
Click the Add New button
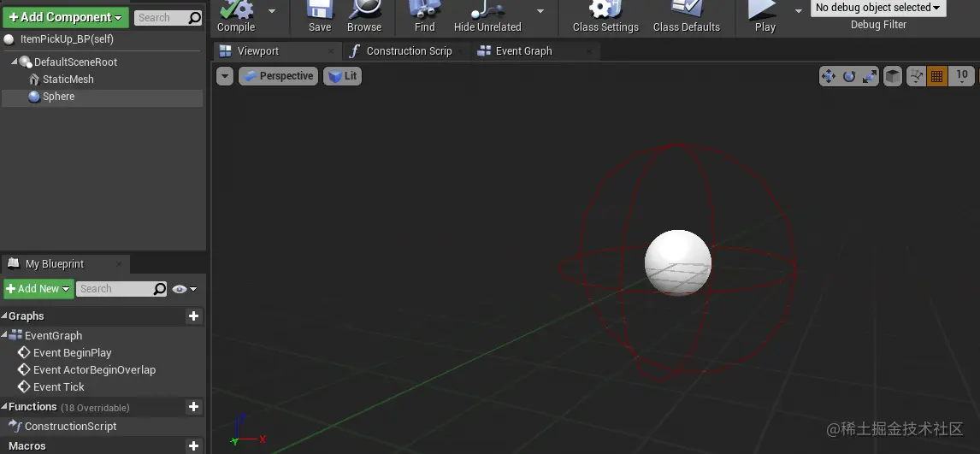pyautogui.click(x=38, y=288)
